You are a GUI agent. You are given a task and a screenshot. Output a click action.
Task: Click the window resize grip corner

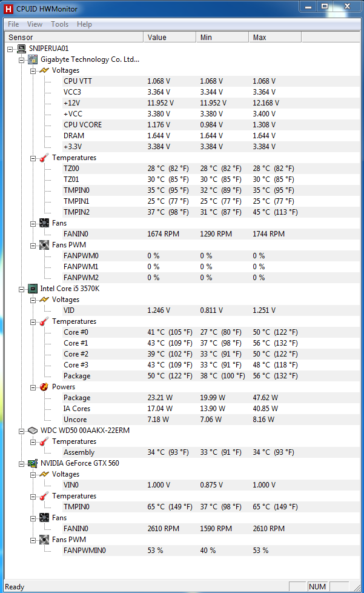click(x=357, y=588)
